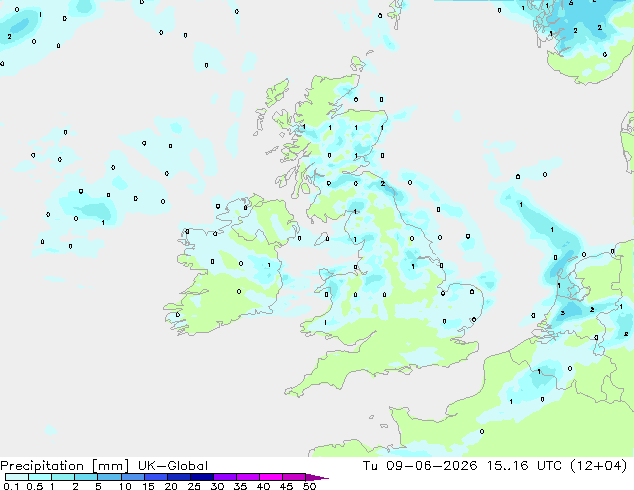Screen dimensions: 634x490
Task: Click the 30–35 mm purple legend swatch
Action: (x=225, y=477)
